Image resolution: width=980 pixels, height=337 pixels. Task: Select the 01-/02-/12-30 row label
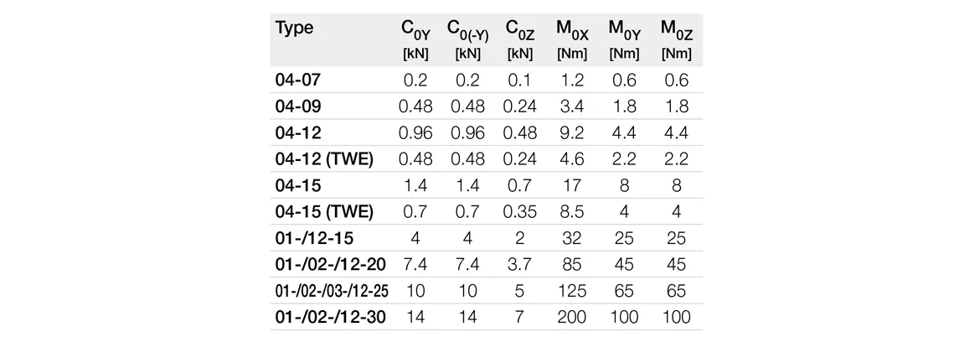click(330, 317)
